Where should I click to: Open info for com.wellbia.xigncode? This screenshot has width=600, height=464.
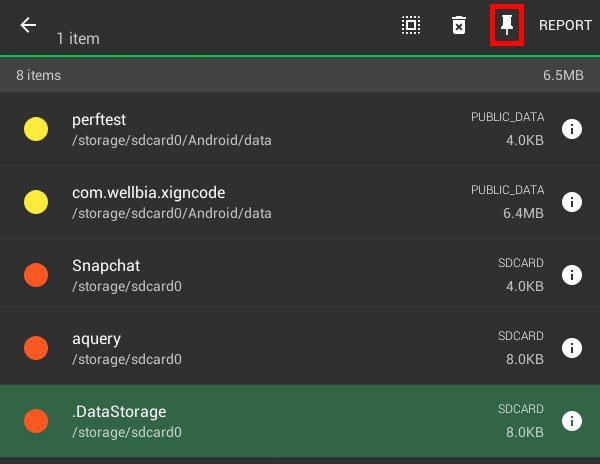[x=572, y=202]
